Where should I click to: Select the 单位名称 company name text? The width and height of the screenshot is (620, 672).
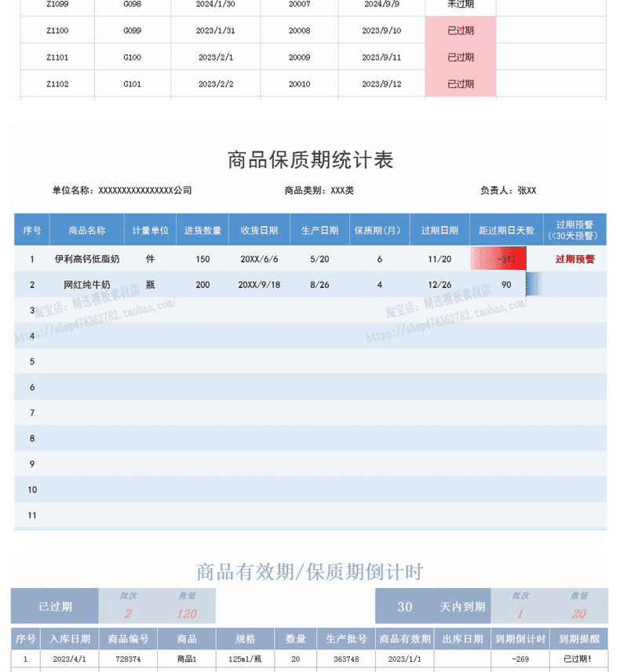coord(122,190)
